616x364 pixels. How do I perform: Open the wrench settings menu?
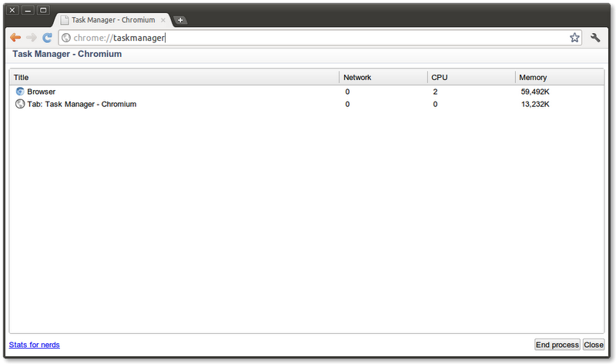tap(595, 38)
